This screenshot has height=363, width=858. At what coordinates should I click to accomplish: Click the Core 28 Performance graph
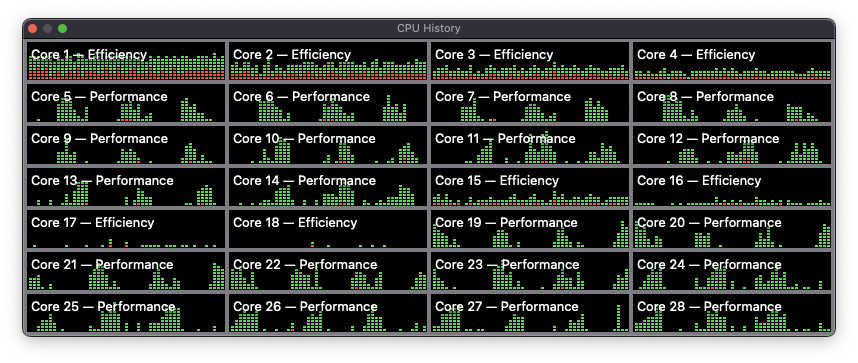pos(732,313)
